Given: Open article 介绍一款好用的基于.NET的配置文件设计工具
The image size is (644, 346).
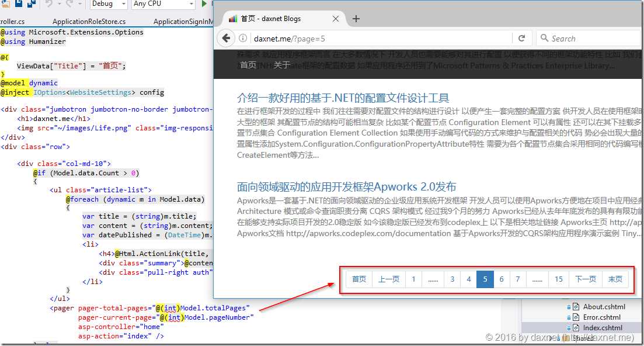Looking at the screenshot, I should tap(343, 98).
